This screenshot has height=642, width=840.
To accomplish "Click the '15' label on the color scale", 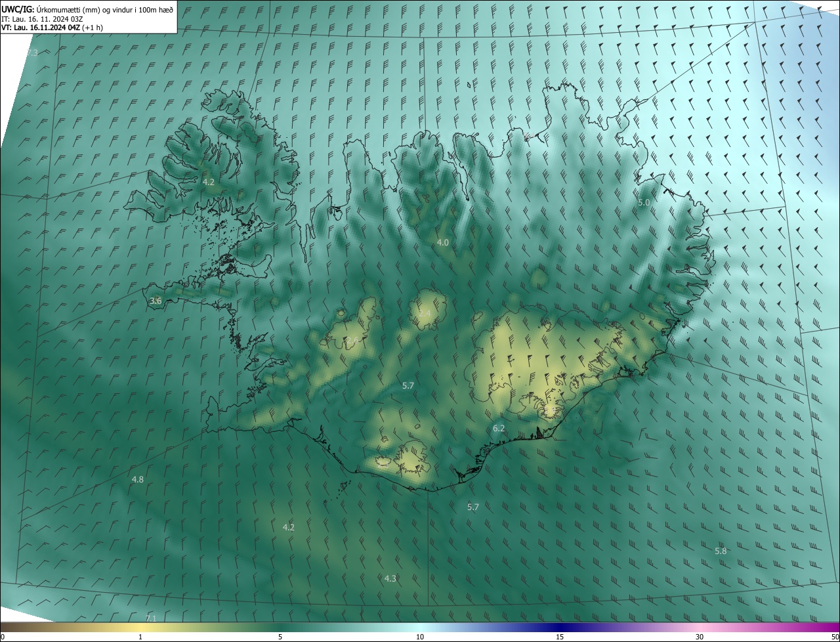I will pos(560,637).
